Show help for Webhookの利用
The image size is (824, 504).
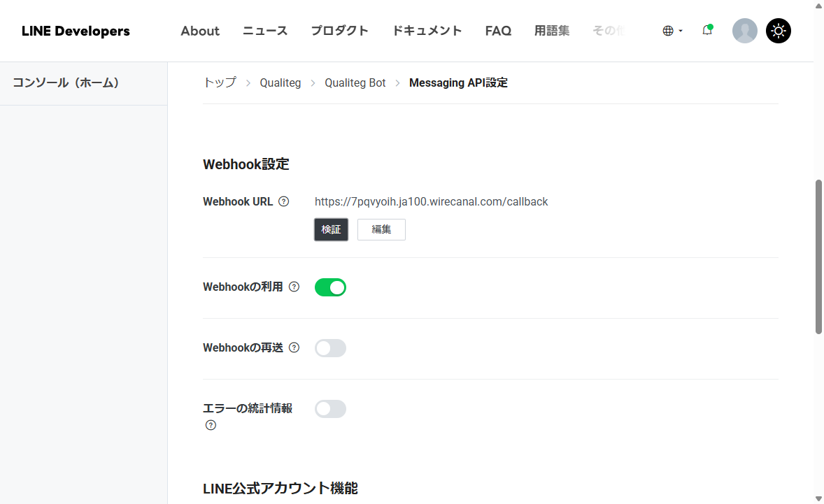[x=294, y=287]
